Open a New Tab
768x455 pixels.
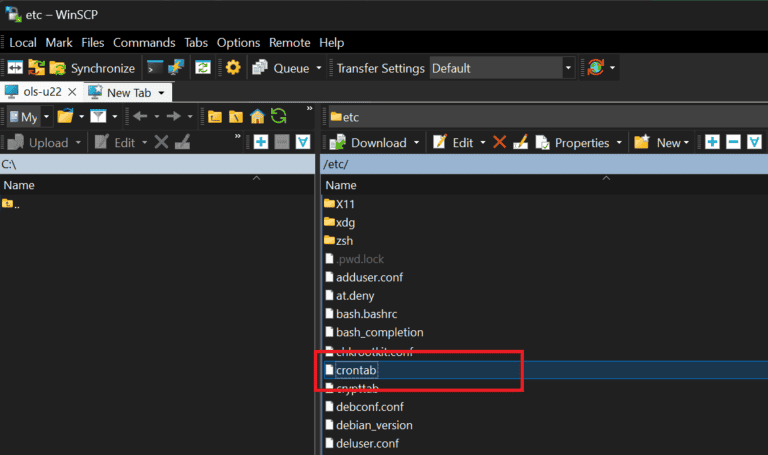click(120, 93)
